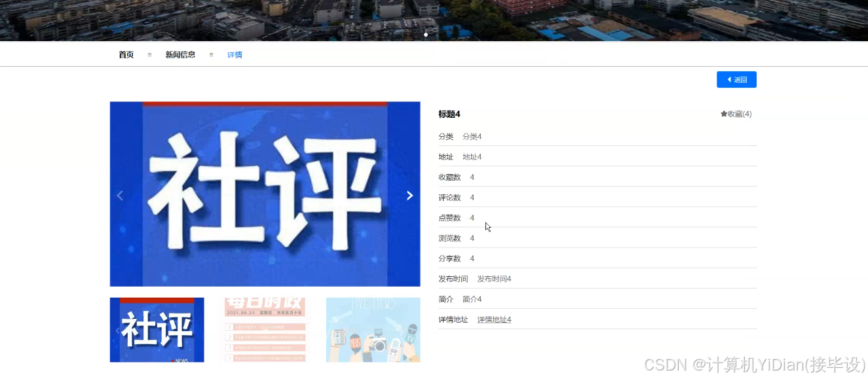Click the ≡ separator icon after 首页
The width and height of the screenshot is (868, 379).
149,54
